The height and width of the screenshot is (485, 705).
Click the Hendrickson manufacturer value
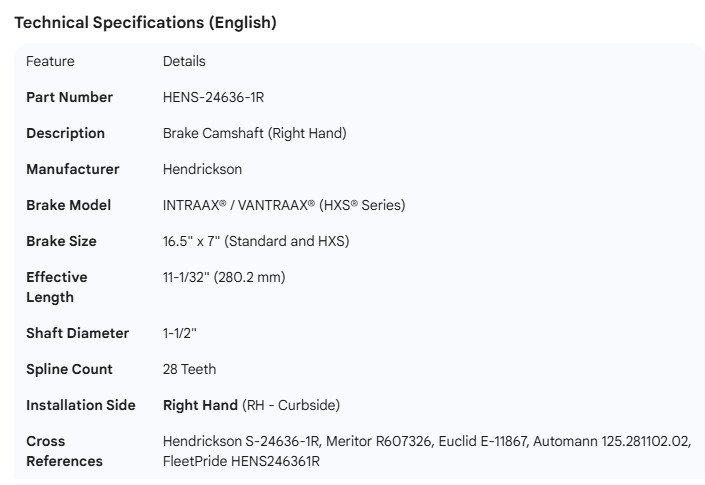202,169
